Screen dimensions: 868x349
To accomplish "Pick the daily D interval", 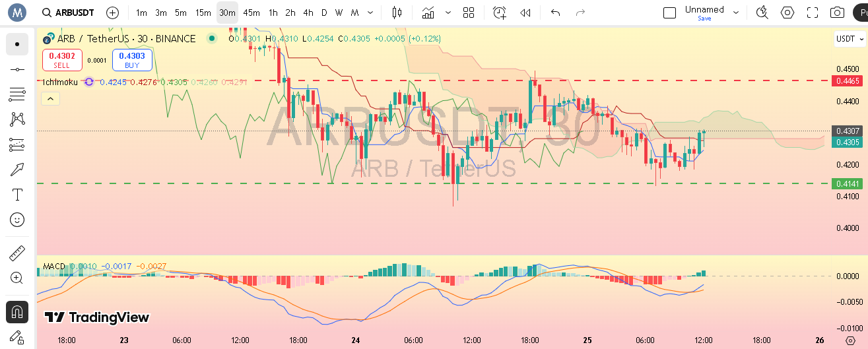I will pyautogui.click(x=324, y=13).
